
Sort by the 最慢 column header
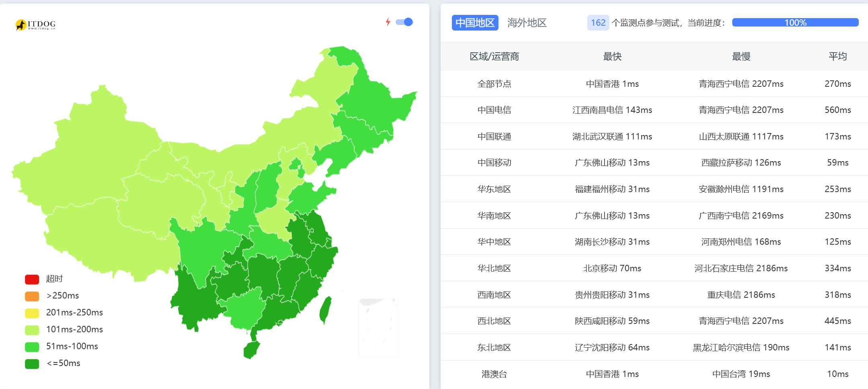coord(741,57)
